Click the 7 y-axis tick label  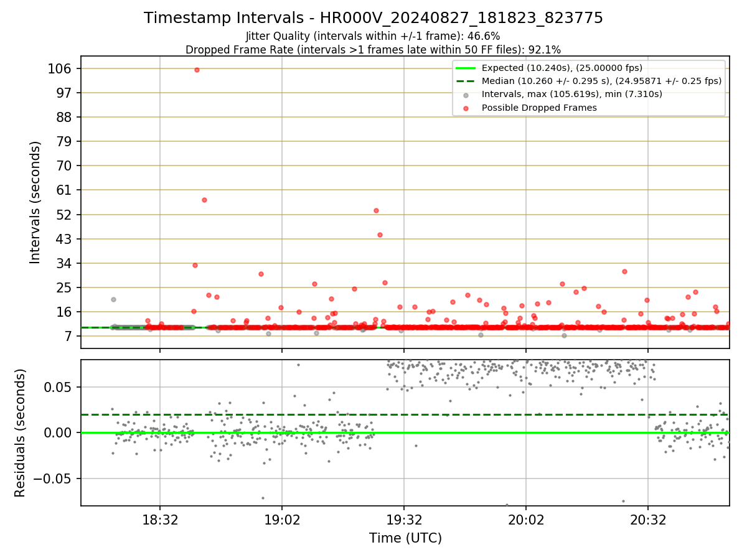point(70,336)
